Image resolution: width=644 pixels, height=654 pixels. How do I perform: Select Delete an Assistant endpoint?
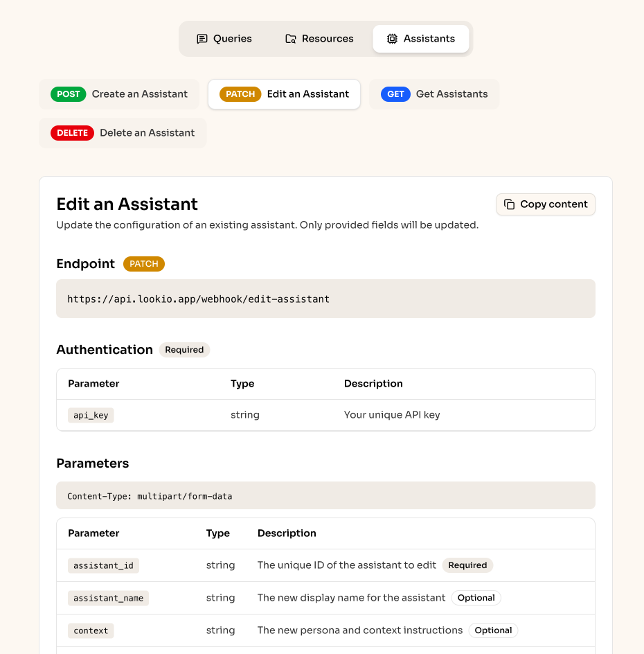pyautogui.click(x=123, y=133)
